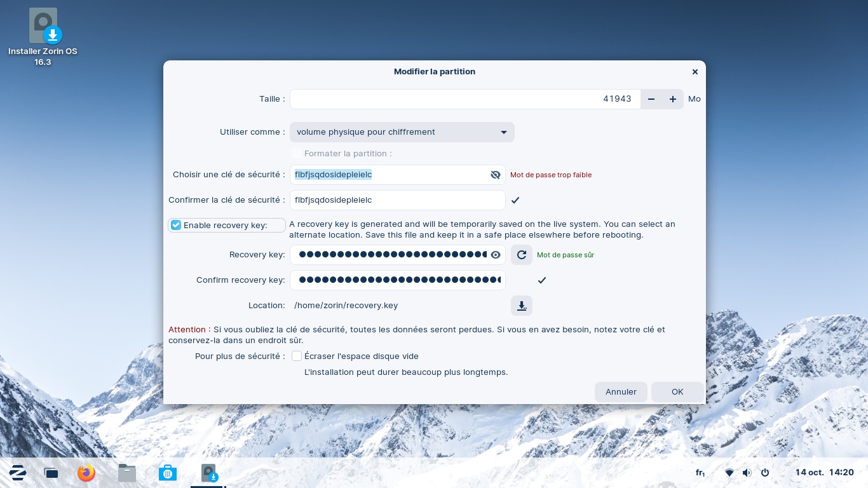Click the volume icon in system tray

[747, 473]
